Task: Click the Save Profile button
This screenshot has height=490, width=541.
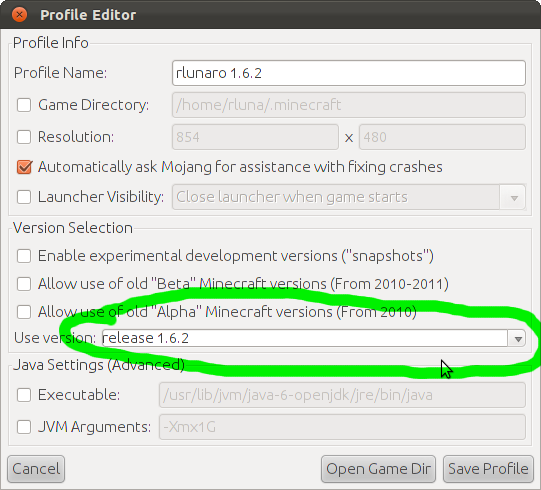Action: point(488,469)
